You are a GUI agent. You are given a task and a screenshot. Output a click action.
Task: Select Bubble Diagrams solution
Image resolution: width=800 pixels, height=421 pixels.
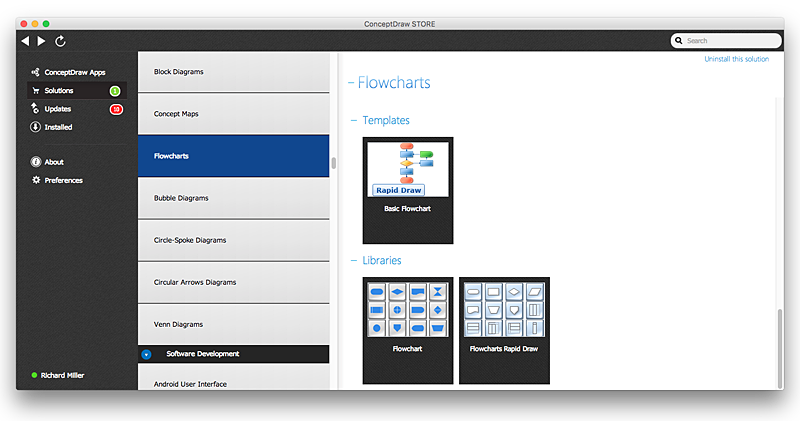(234, 198)
